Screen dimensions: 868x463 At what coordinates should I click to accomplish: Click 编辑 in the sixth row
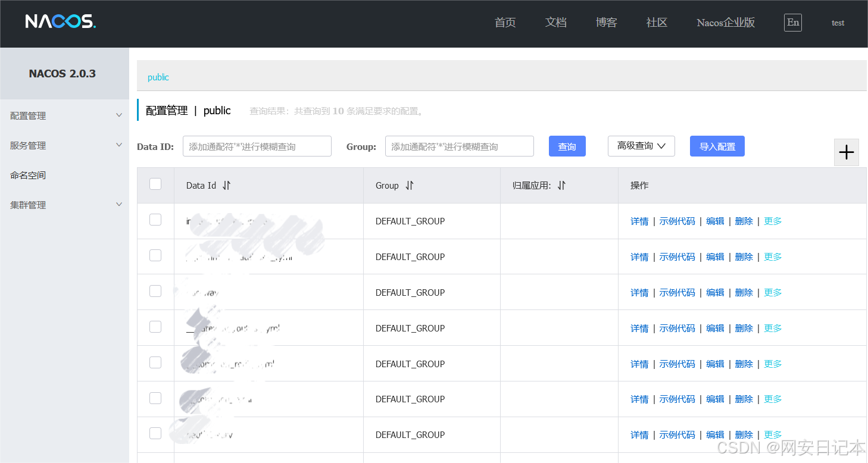(x=715, y=399)
